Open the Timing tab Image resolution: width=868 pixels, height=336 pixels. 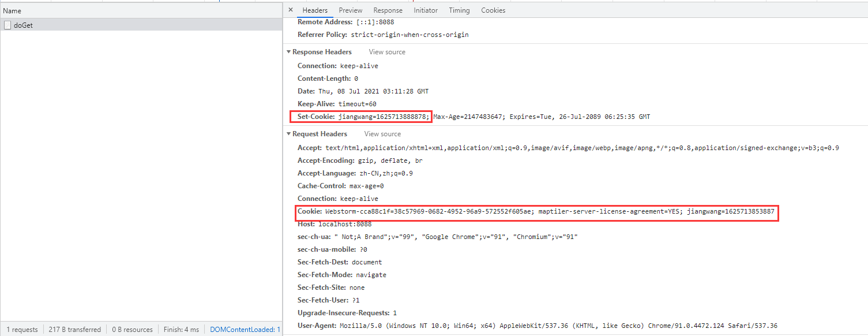click(x=459, y=10)
